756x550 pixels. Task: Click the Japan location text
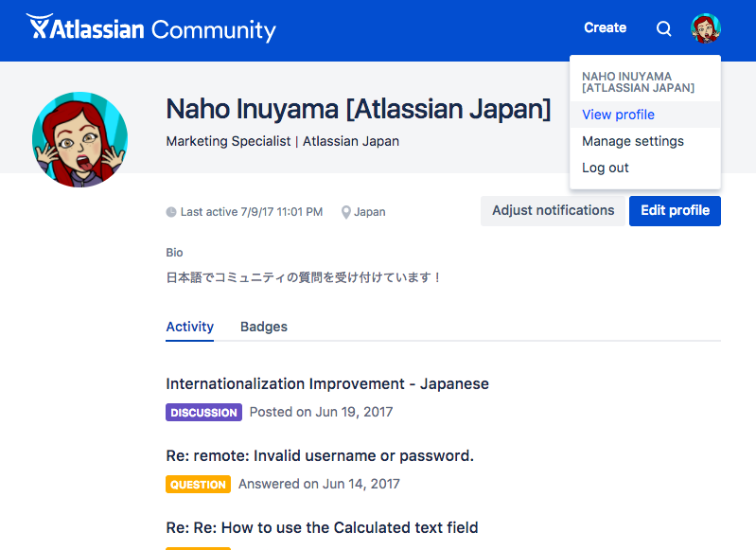(x=370, y=212)
